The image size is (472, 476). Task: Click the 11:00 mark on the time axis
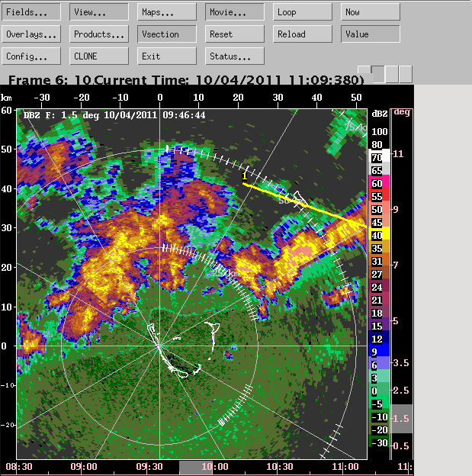coord(345,467)
